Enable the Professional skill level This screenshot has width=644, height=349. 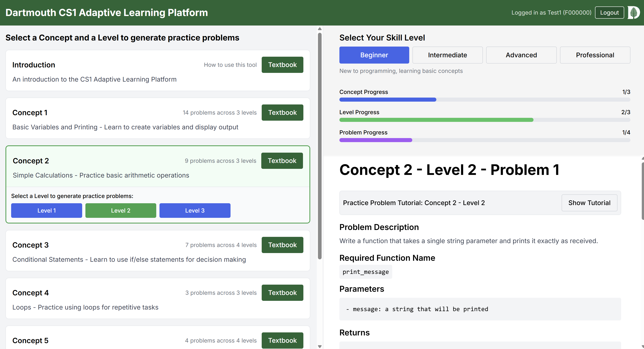click(595, 55)
